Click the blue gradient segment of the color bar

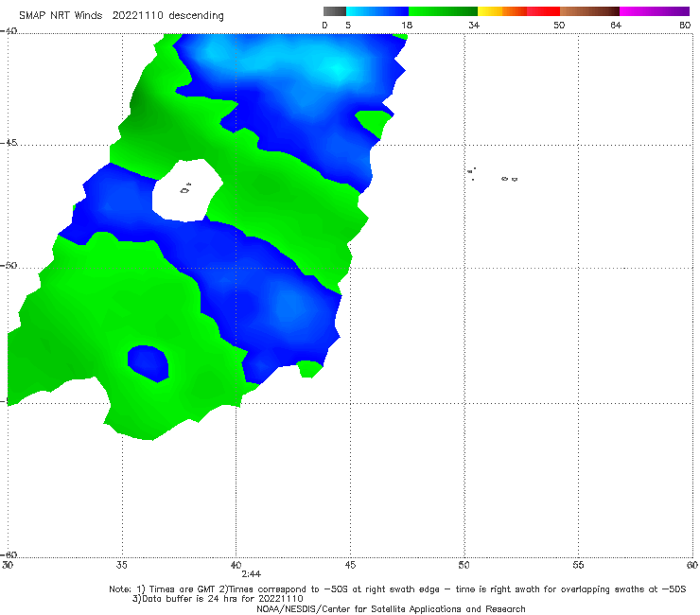[x=377, y=11]
